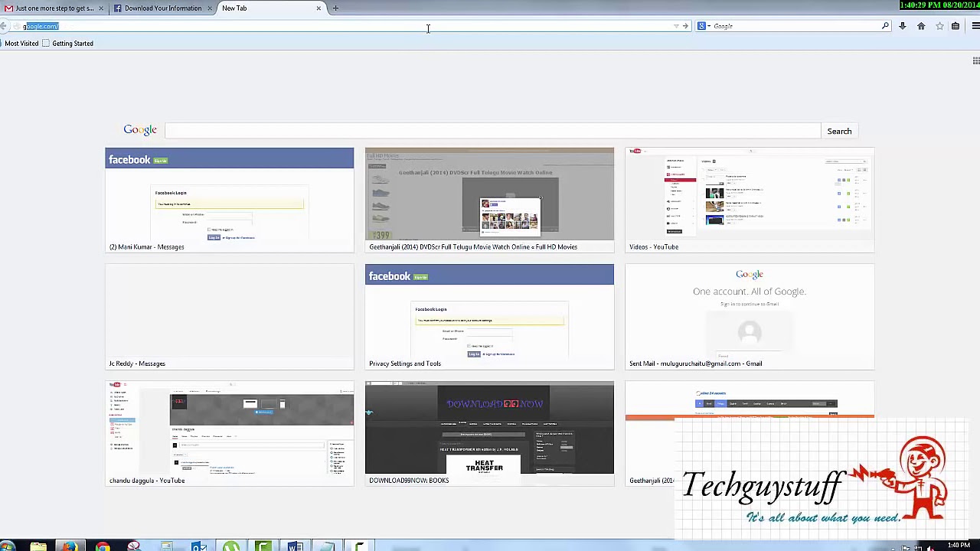The height and width of the screenshot is (551, 980).
Task: Open 'chandu daggula - YouTube' tile
Action: coord(230,433)
